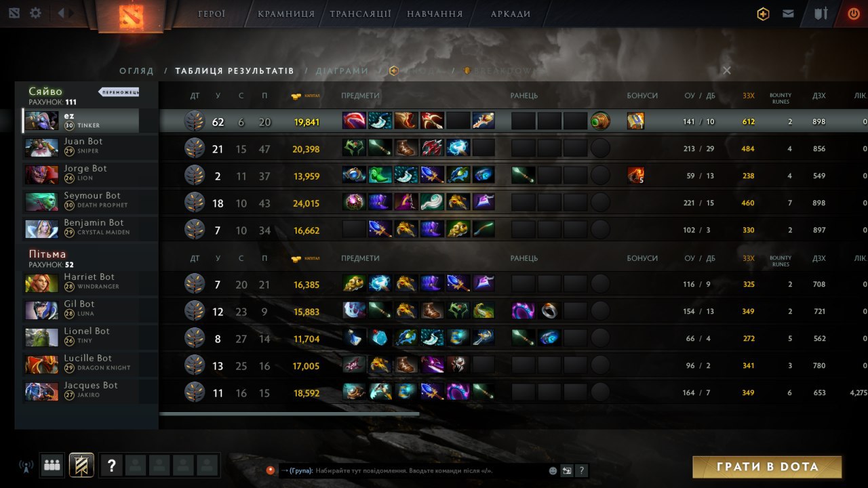Switch to the ОГЛЯД tab
This screenshot has height=488, width=868.
136,70
